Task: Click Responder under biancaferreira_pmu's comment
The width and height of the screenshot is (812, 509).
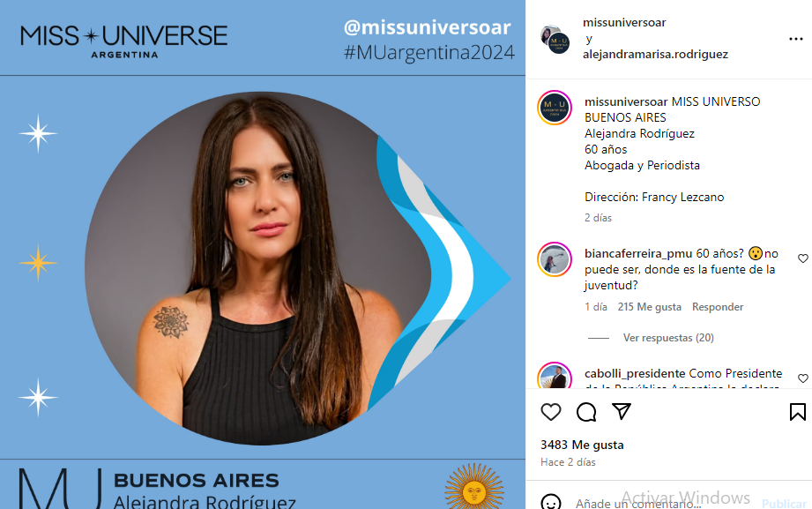Action: pyautogui.click(x=718, y=307)
